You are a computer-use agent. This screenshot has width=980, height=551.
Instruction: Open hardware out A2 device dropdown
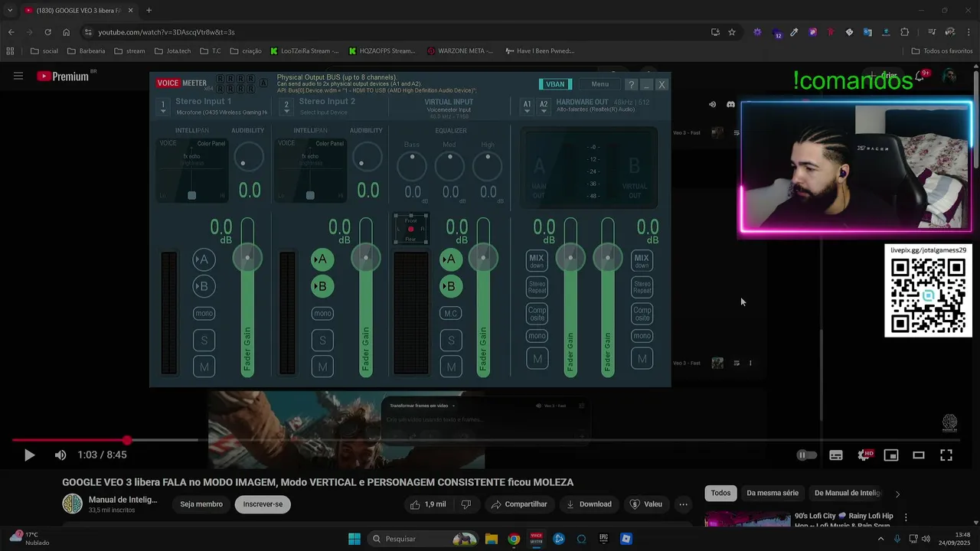(x=544, y=106)
